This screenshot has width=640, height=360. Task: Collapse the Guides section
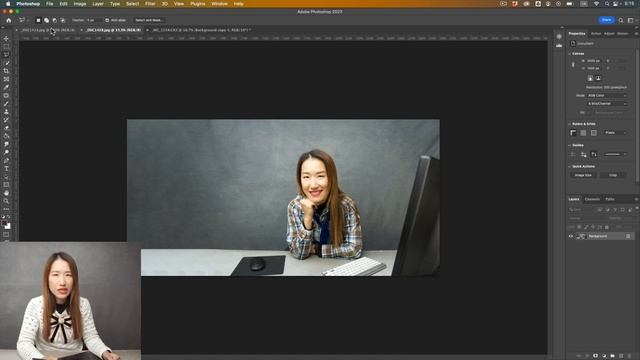tap(570, 145)
